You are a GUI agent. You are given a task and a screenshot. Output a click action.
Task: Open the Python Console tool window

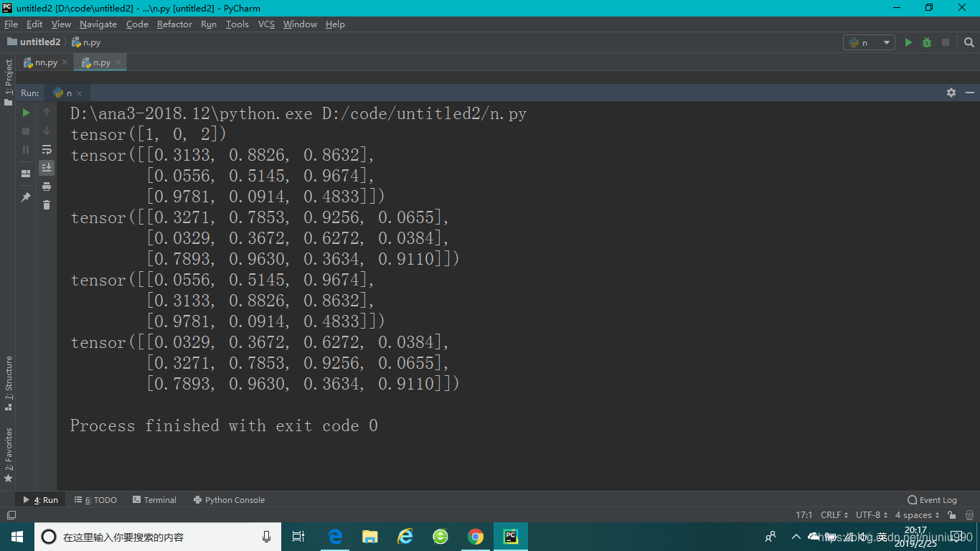pyautogui.click(x=229, y=500)
